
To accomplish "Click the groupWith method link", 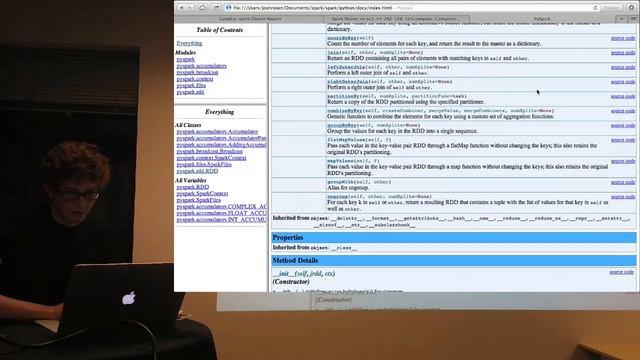I will click(340, 182).
